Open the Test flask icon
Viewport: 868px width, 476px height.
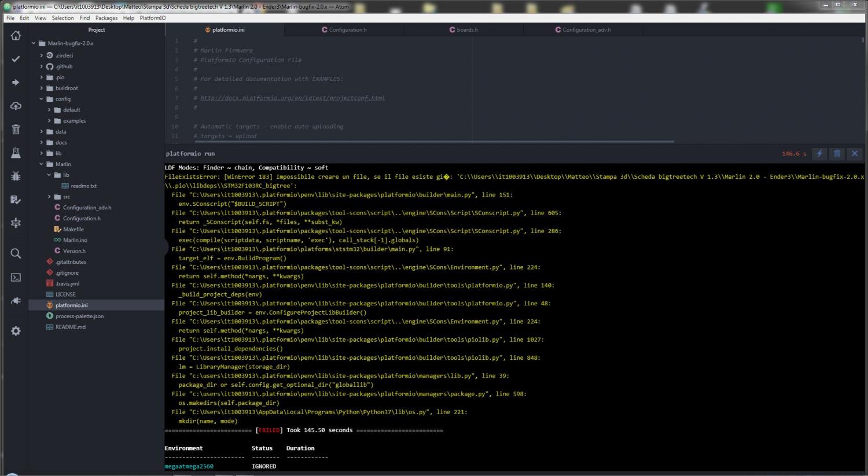point(16,153)
